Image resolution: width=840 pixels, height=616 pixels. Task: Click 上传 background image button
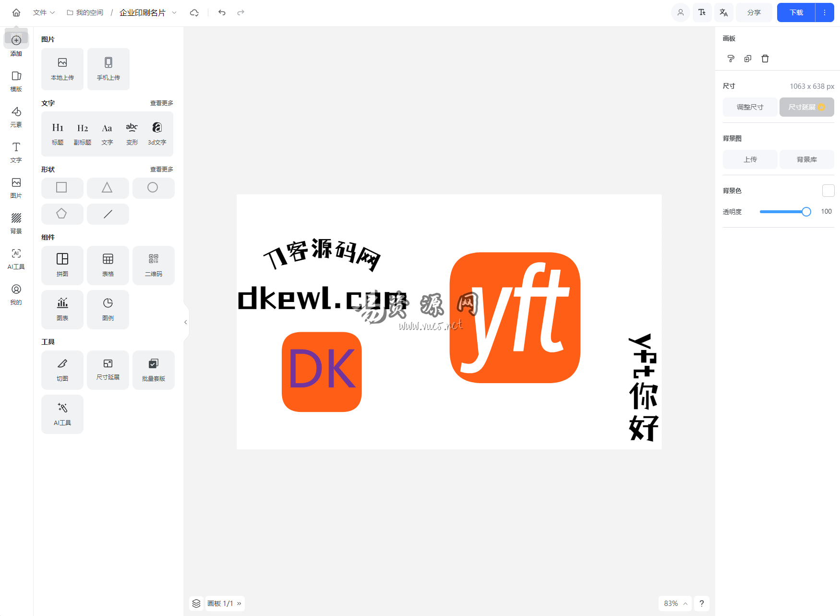(x=750, y=159)
